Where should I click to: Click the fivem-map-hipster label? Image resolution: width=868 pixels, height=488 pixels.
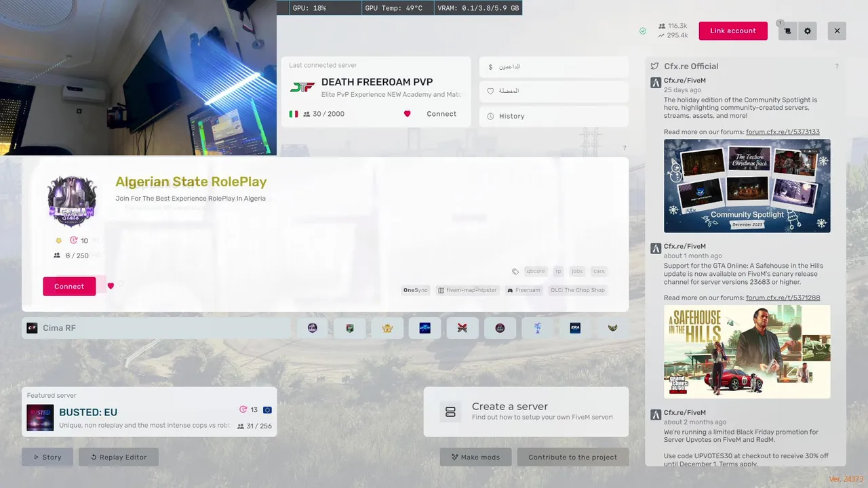pos(468,290)
